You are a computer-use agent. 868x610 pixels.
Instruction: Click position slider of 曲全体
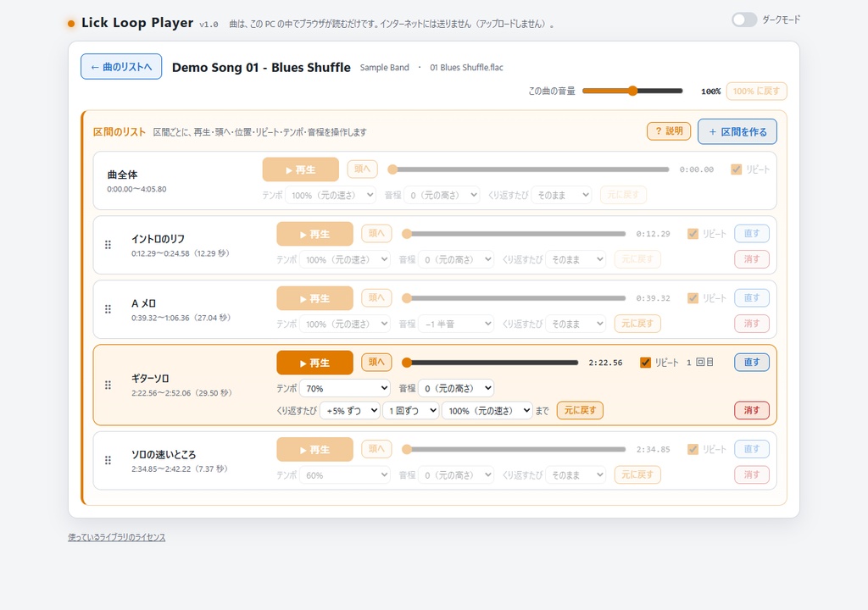529,169
